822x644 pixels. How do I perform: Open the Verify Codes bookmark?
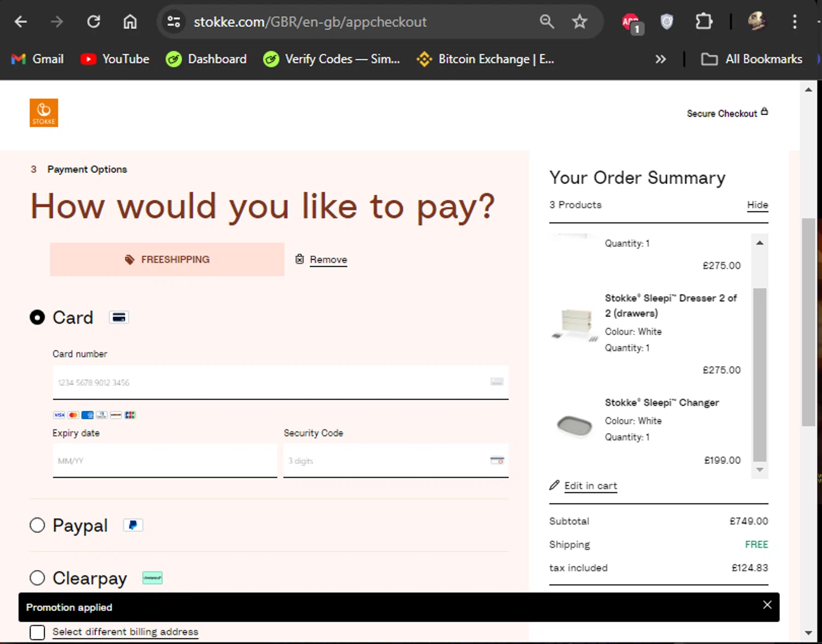[332, 59]
